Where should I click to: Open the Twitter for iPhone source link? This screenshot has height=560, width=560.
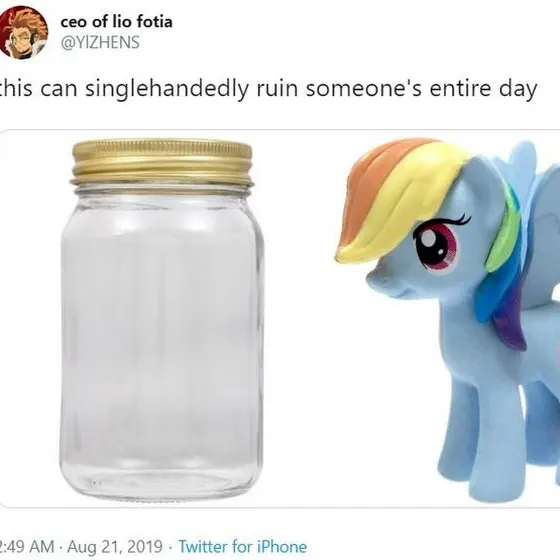click(x=242, y=546)
